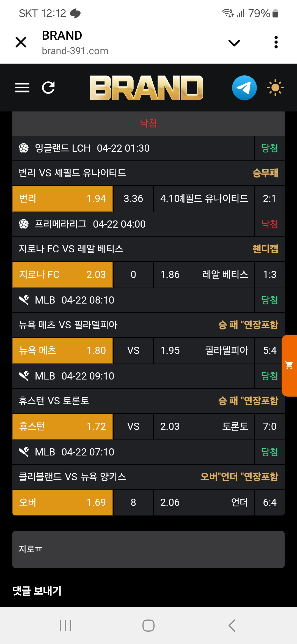Open the three-dot browser options menu
This screenshot has height=644, width=297.
click(276, 42)
